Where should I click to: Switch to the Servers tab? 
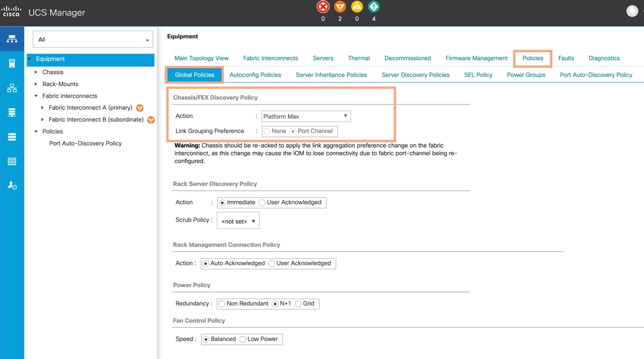[x=323, y=58]
